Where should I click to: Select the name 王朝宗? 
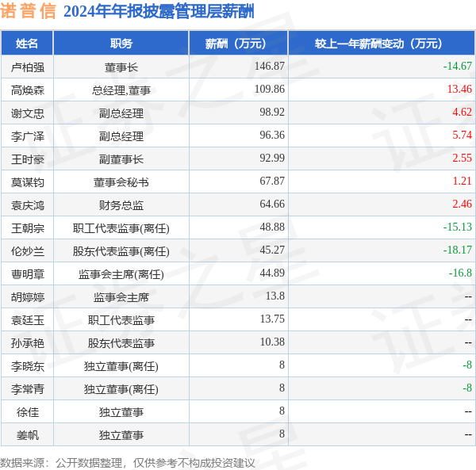click(x=28, y=228)
